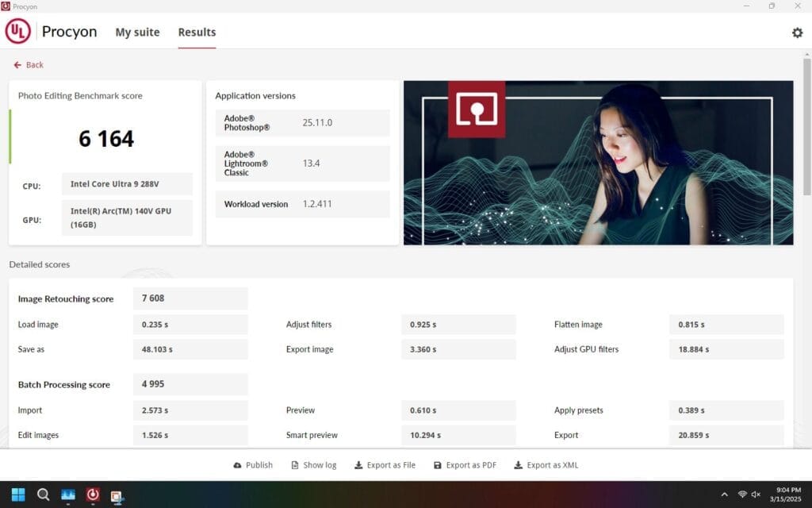Image resolution: width=812 pixels, height=508 pixels.
Task: Select Edit images time 1.526 s
Action: pyautogui.click(x=190, y=435)
